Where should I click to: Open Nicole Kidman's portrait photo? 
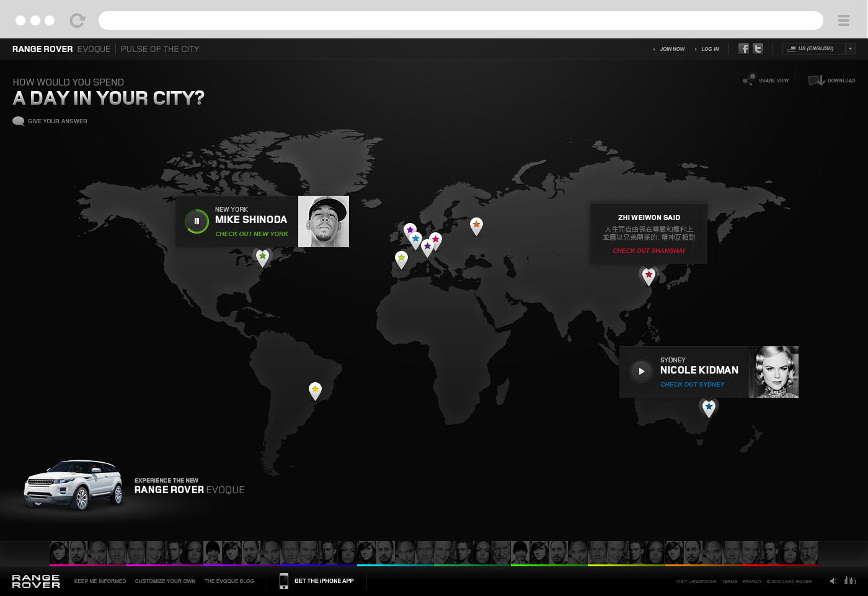tap(773, 372)
